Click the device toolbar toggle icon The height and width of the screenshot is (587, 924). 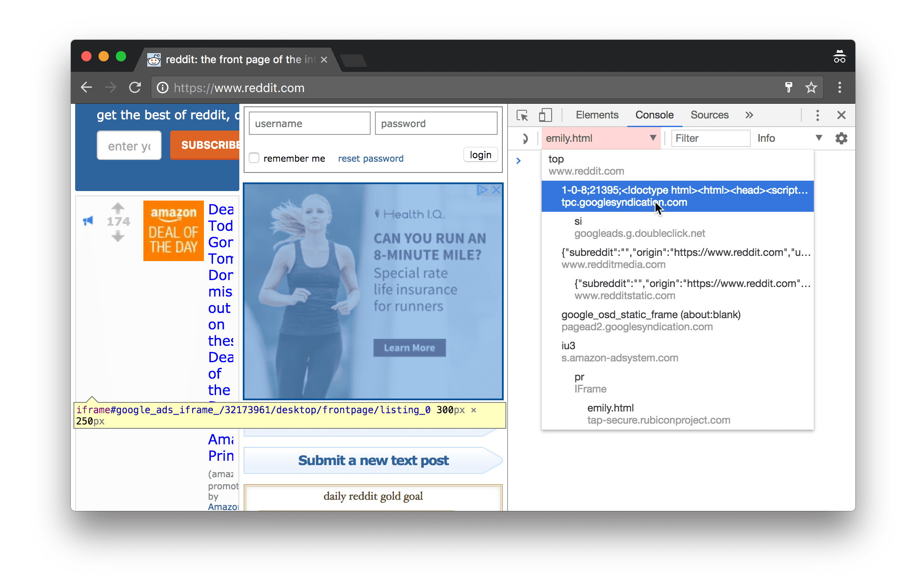point(544,115)
